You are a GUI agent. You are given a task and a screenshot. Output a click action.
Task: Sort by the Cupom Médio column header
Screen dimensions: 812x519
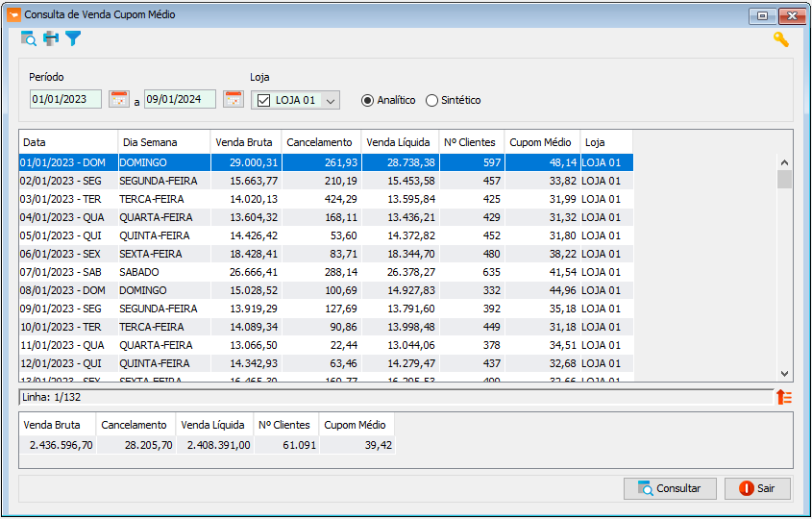tap(542, 142)
